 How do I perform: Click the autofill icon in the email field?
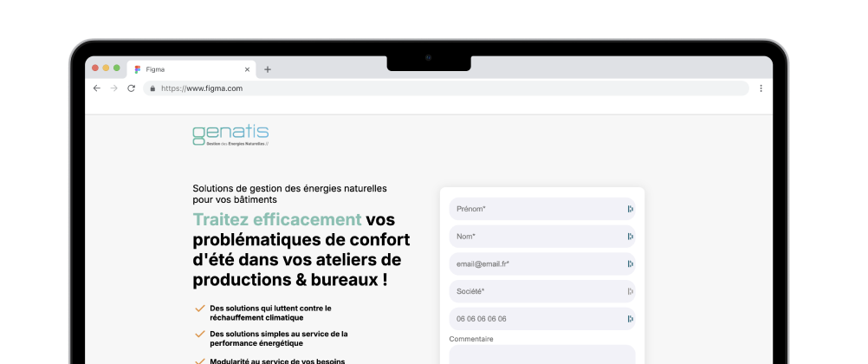click(630, 263)
